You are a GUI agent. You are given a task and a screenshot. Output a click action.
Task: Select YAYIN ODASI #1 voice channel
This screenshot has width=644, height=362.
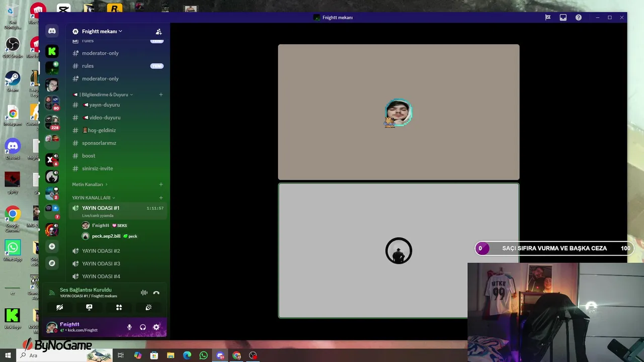pos(118,211)
